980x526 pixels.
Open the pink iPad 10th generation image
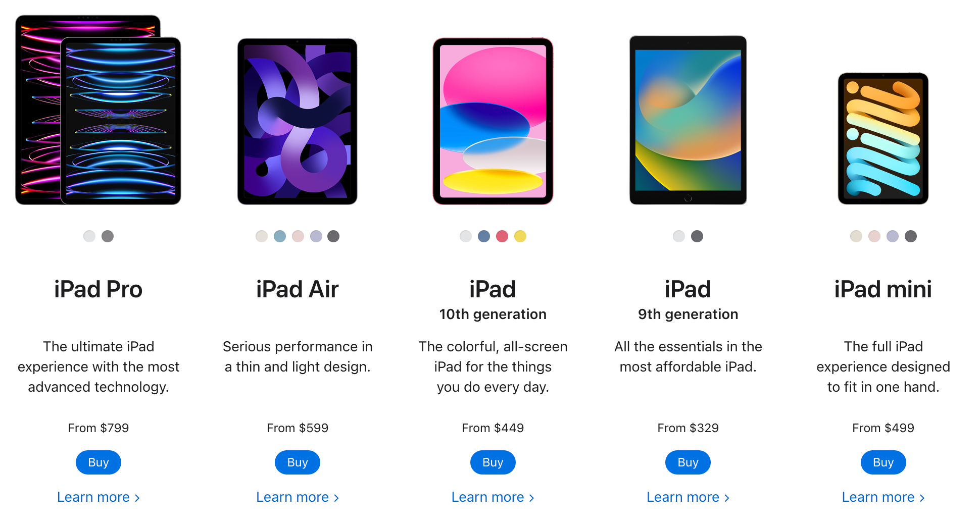493,121
